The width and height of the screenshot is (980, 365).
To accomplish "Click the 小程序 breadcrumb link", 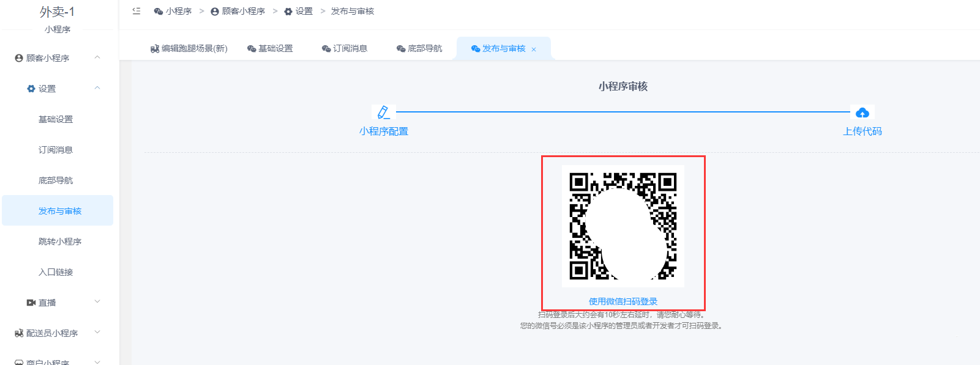I will tap(179, 12).
